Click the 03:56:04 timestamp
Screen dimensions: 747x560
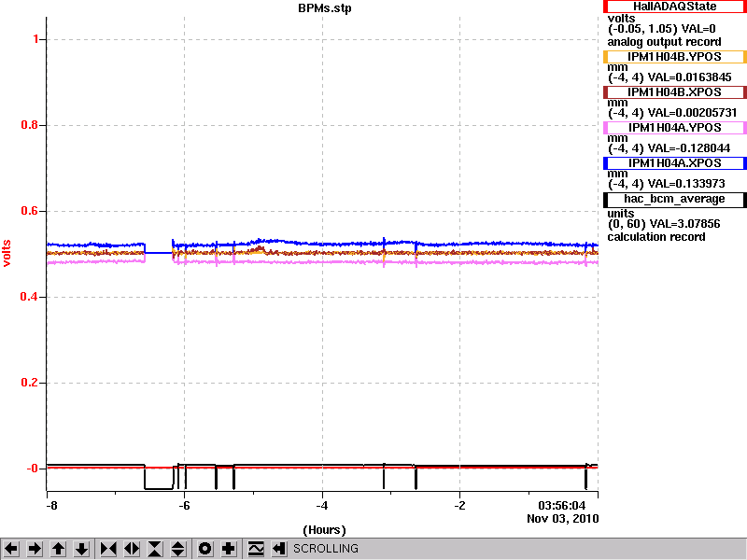[562, 505]
